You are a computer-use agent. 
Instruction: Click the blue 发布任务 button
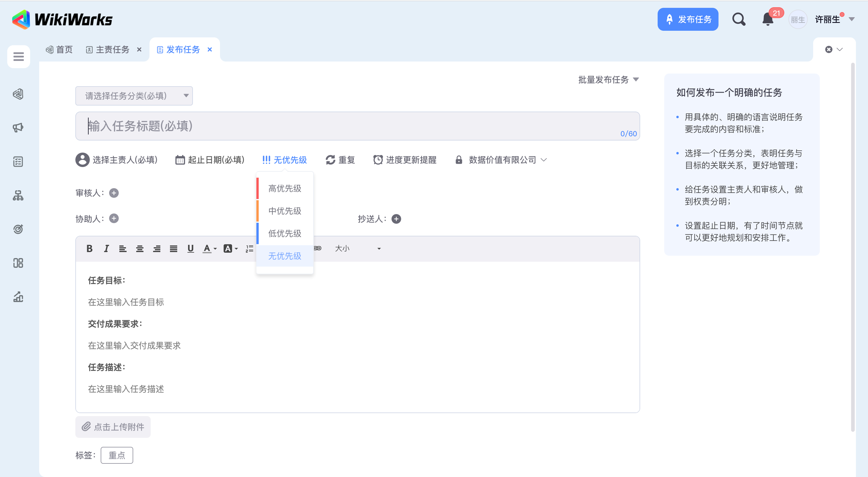[x=687, y=19]
